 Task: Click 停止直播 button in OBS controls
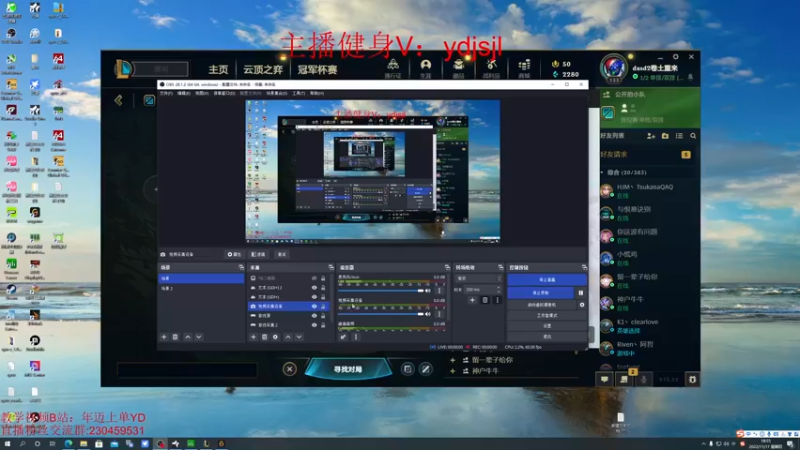tap(547, 280)
